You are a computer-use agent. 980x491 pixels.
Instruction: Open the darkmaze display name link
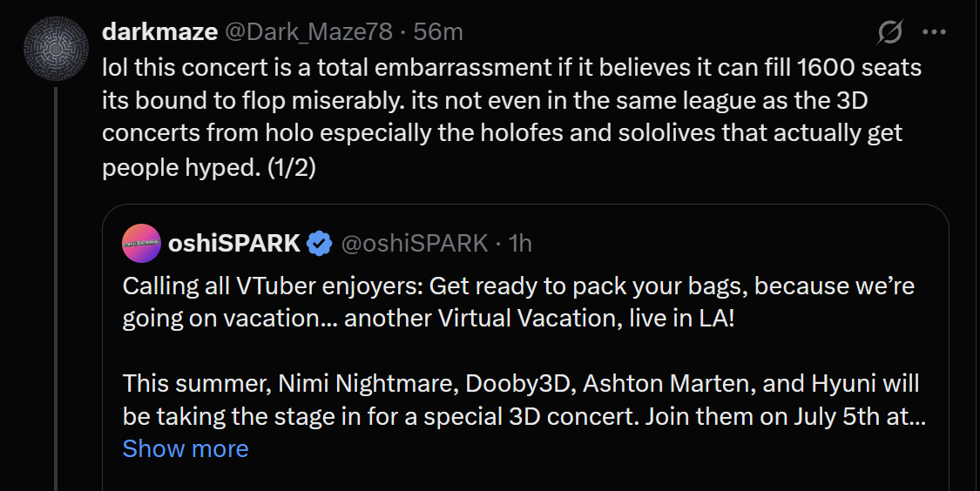click(x=159, y=32)
